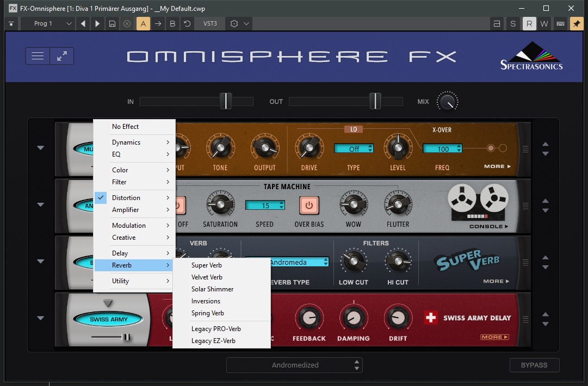588x386 pixels.
Task: Click the Swiss Army Delay cross logo
Action: pos(431,317)
